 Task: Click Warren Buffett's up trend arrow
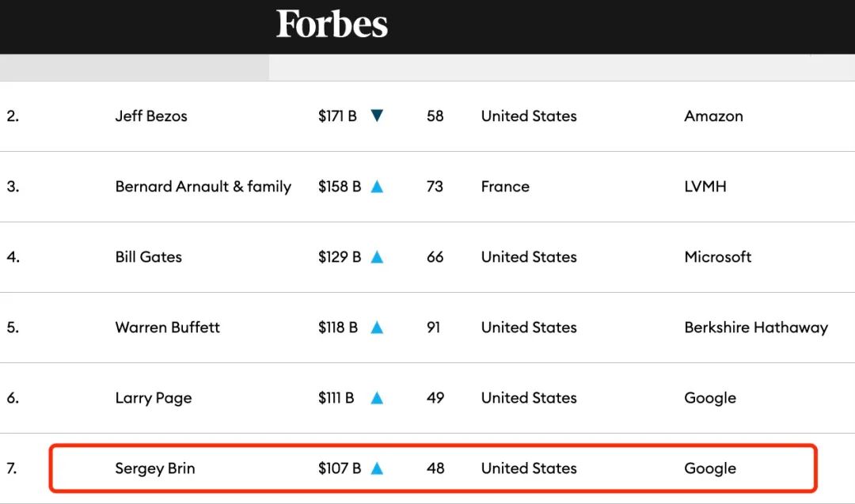pyautogui.click(x=377, y=328)
